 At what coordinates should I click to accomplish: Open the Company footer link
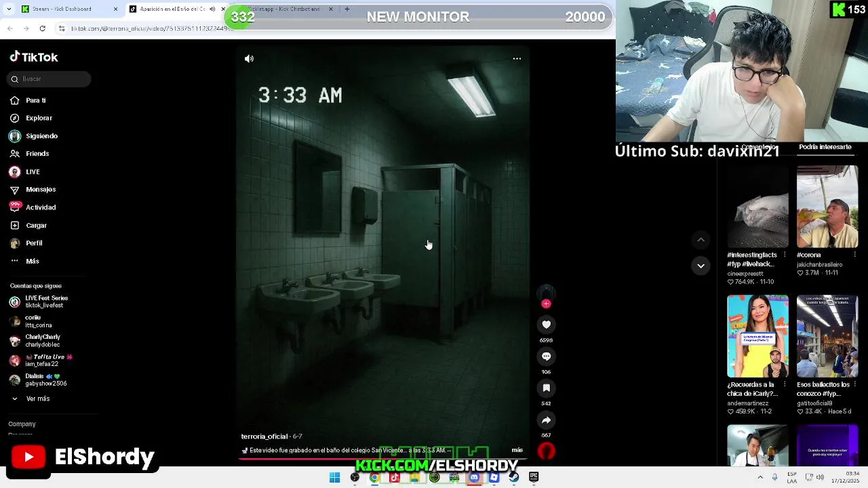coord(22,424)
